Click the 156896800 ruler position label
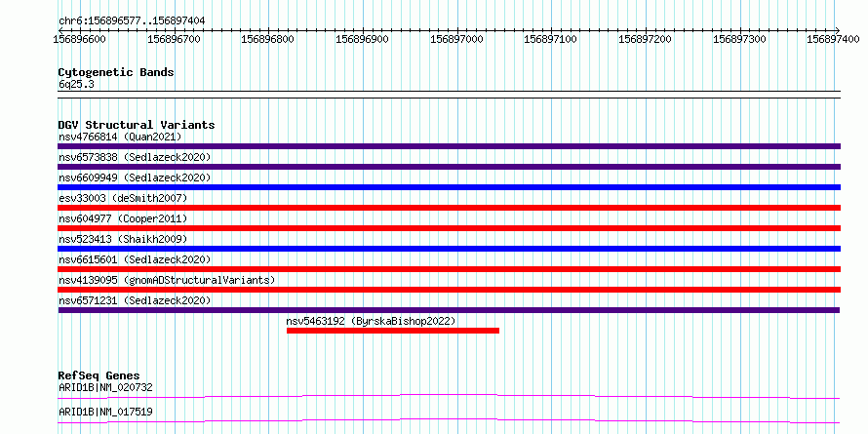Image resolution: width=868 pixels, height=434 pixels. pyautogui.click(x=268, y=39)
